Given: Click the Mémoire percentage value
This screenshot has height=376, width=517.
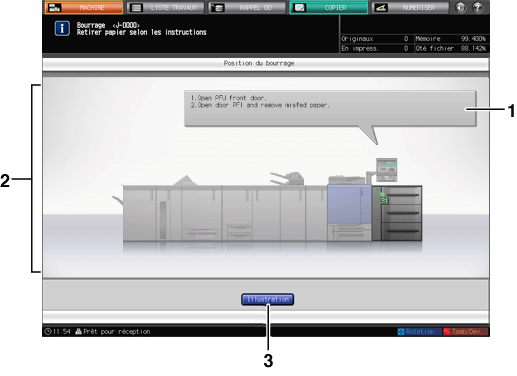Looking at the screenshot, I should pos(473,39).
